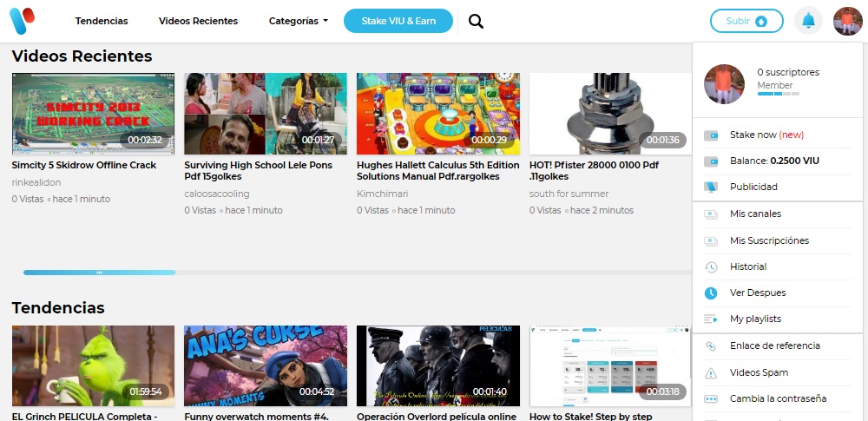Open Operación Overlord película online title
868x421 pixels.
pos(437,416)
